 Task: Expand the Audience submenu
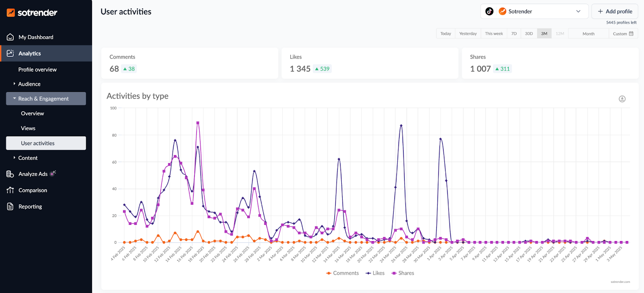pos(29,84)
